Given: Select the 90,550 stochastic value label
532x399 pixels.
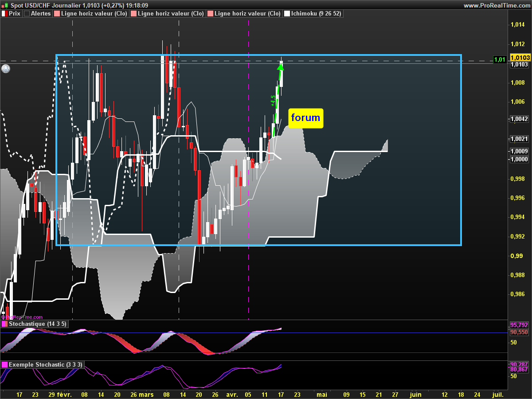Looking at the screenshot, I should (519, 332).
